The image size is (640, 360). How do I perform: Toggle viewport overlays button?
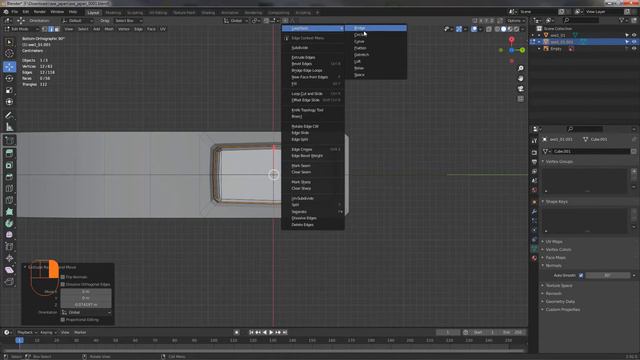(x=474, y=29)
